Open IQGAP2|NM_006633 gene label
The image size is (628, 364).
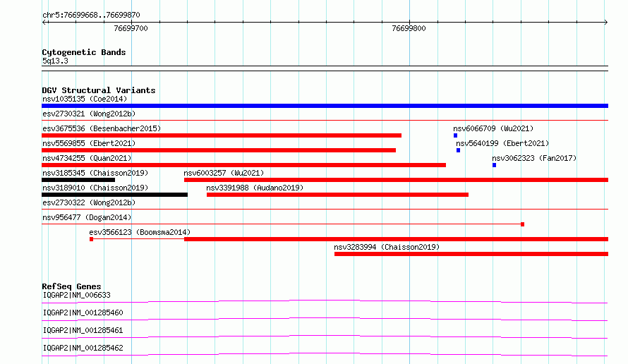click(76, 295)
